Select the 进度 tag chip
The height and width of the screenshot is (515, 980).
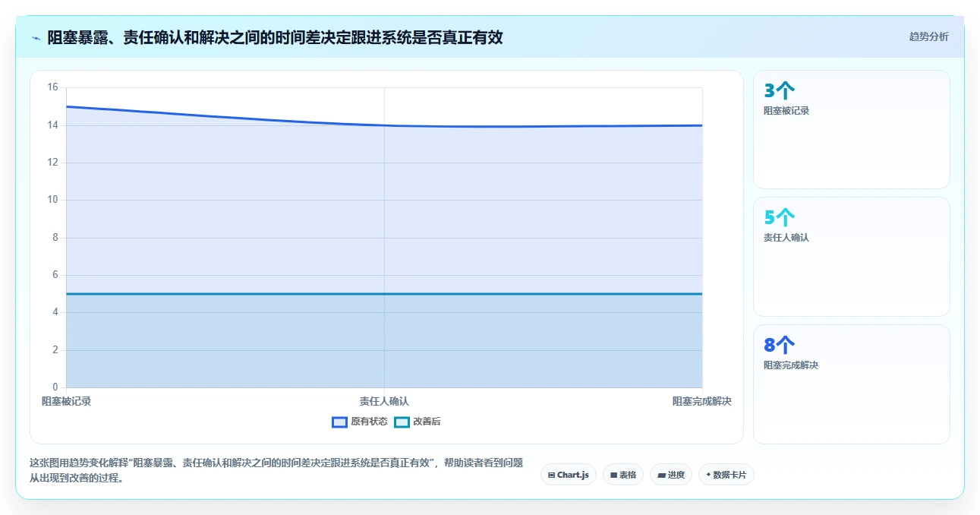pyautogui.click(x=671, y=475)
